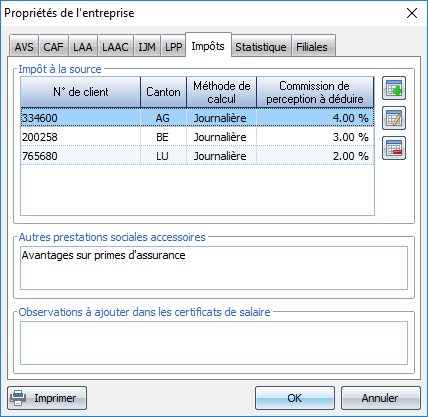Select the row with client number 200258
Image resolution: width=428 pixels, height=417 pixels.
pyautogui.click(x=197, y=137)
